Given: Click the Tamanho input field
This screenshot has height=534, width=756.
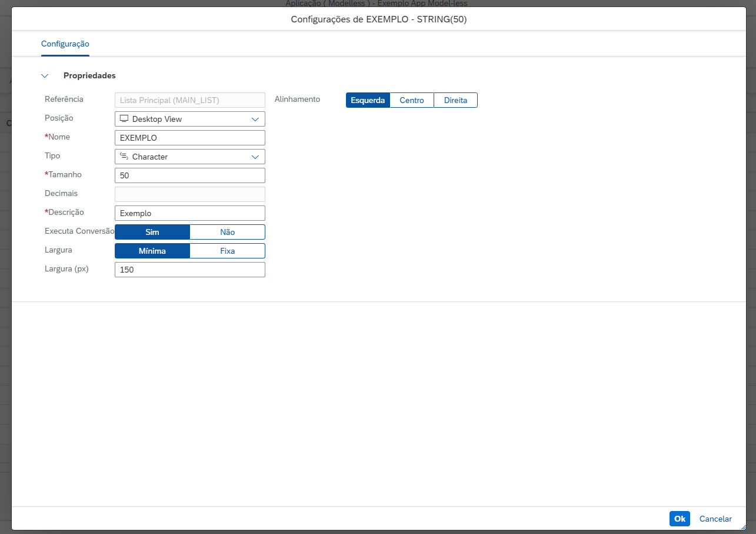Looking at the screenshot, I should pos(190,175).
